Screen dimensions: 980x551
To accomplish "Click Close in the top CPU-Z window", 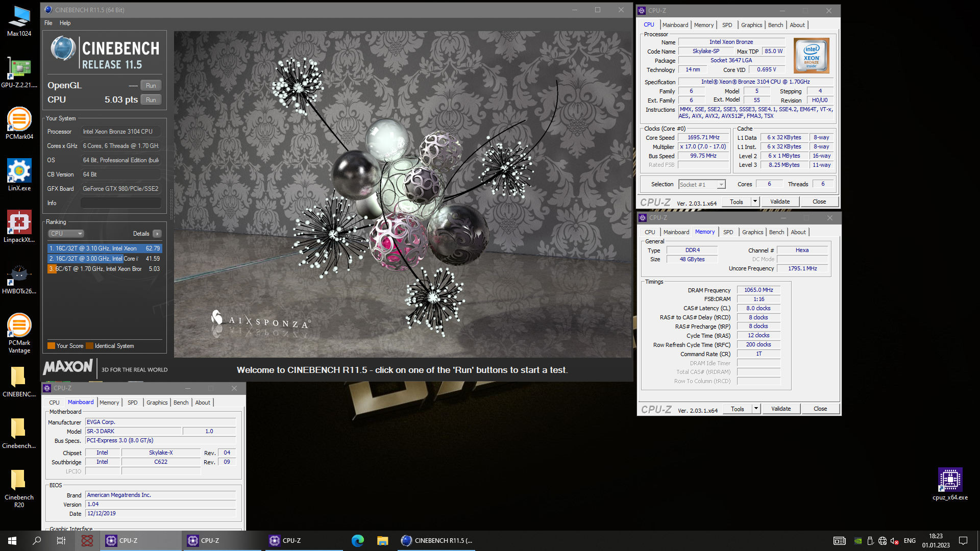I will (x=819, y=202).
